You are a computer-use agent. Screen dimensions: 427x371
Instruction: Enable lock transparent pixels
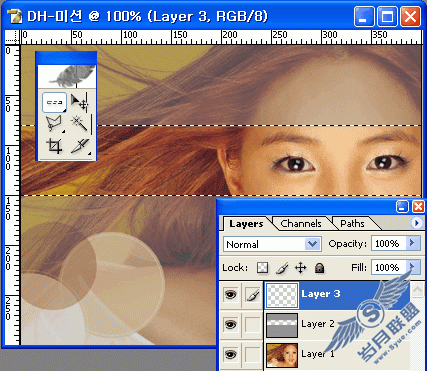(263, 268)
